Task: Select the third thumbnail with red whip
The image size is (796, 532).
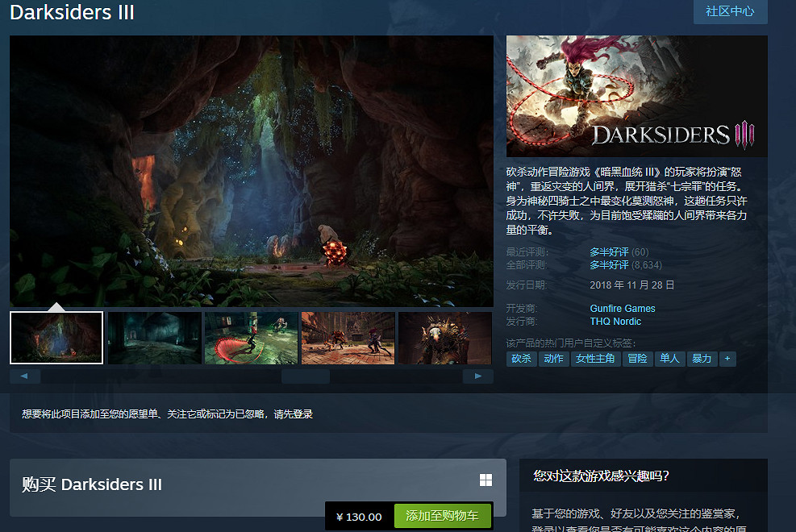Action: pyautogui.click(x=251, y=338)
